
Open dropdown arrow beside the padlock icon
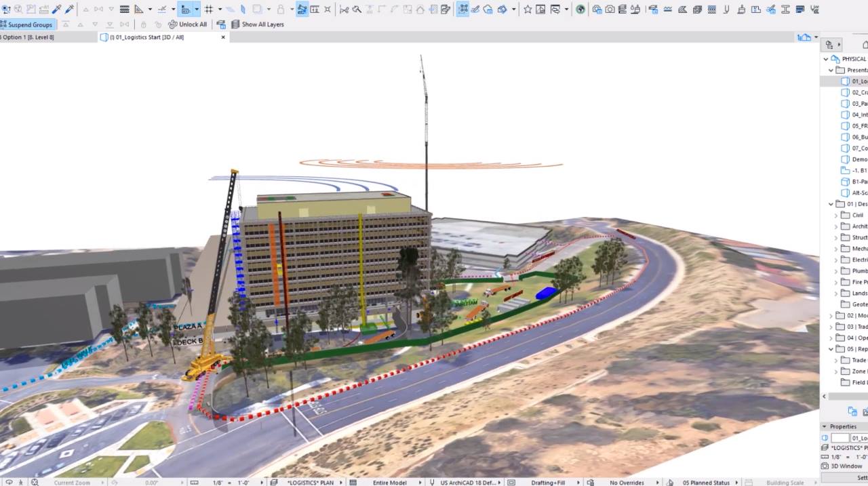(x=292, y=9)
